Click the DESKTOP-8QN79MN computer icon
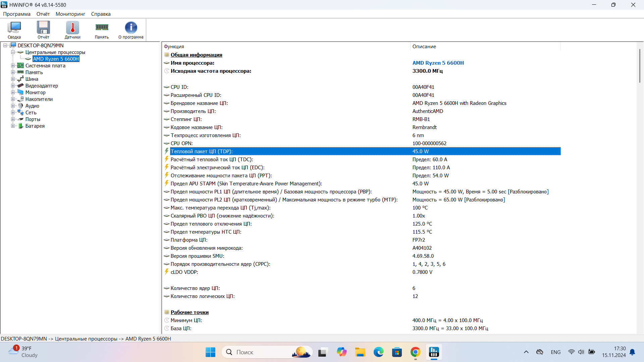Viewport: 644px width, 362px height. pos(13,45)
